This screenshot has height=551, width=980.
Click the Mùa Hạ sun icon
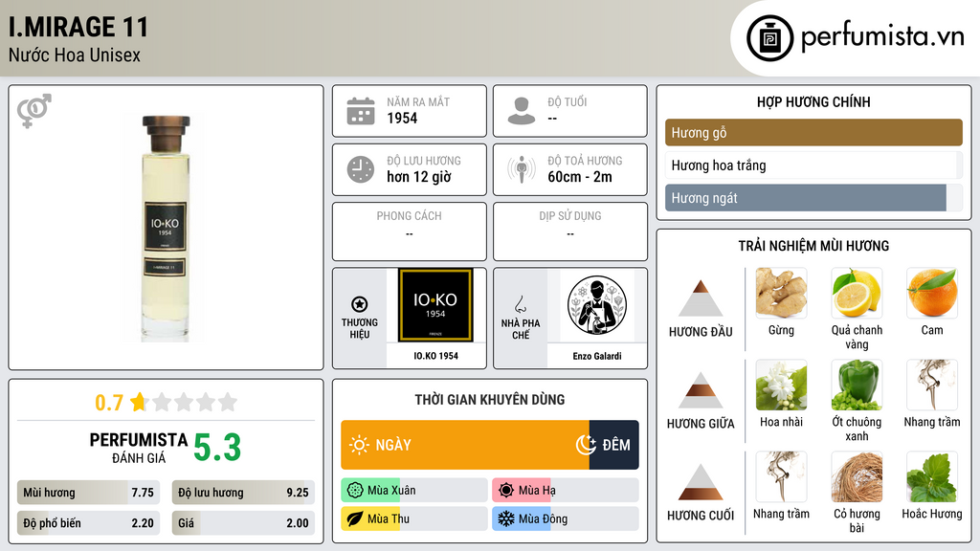coord(506,490)
